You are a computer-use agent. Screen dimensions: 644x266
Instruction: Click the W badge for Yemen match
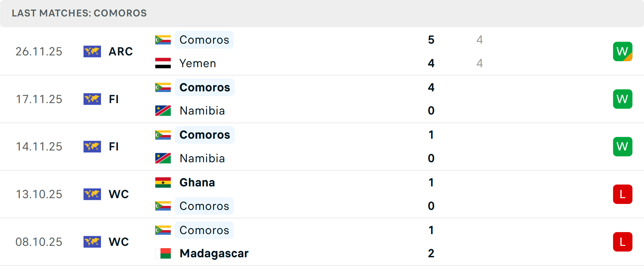[623, 51]
